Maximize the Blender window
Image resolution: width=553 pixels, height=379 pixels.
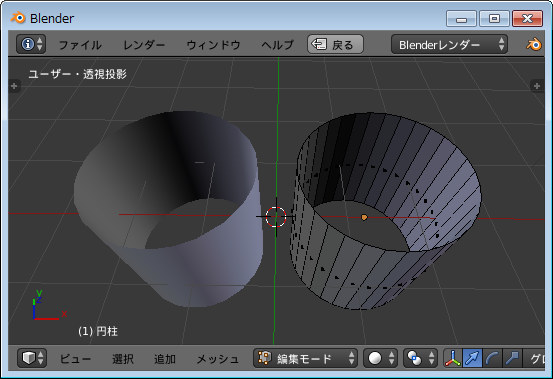click(x=494, y=18)
